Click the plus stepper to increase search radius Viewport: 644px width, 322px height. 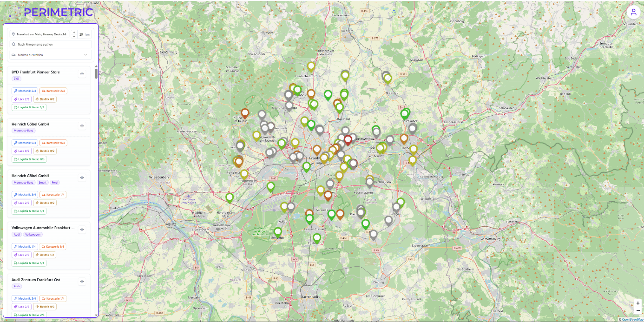coord(74,32)
